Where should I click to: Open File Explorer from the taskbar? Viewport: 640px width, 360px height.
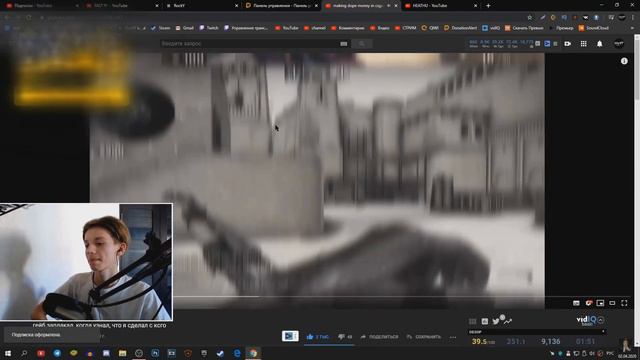click(122, 353)
